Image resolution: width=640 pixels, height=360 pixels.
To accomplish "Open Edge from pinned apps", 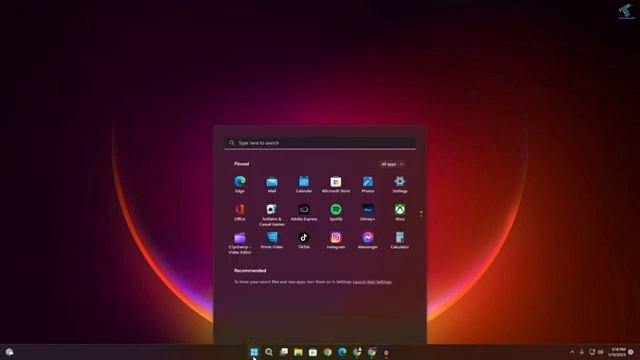I will pos(240,184).
